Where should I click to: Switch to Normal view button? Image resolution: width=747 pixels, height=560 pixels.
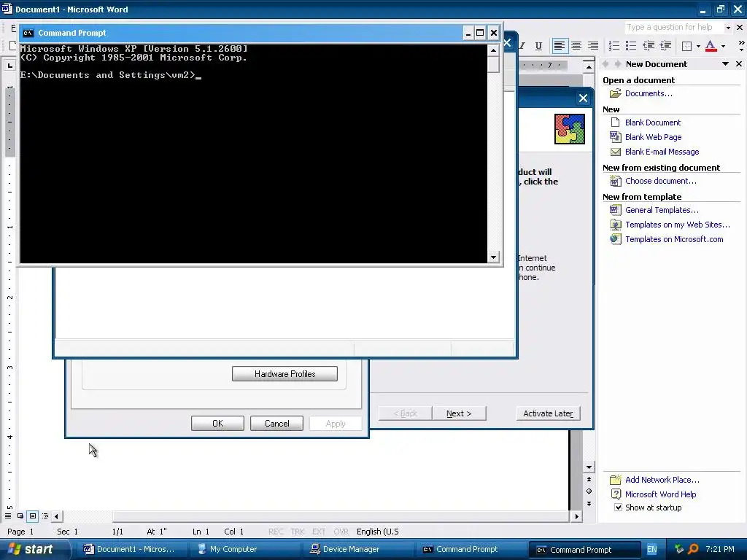coord(8,516)
